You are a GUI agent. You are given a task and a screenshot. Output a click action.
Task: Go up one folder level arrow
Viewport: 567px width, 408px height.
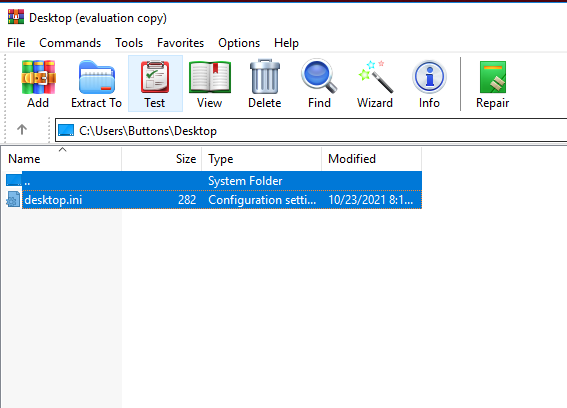22,129
